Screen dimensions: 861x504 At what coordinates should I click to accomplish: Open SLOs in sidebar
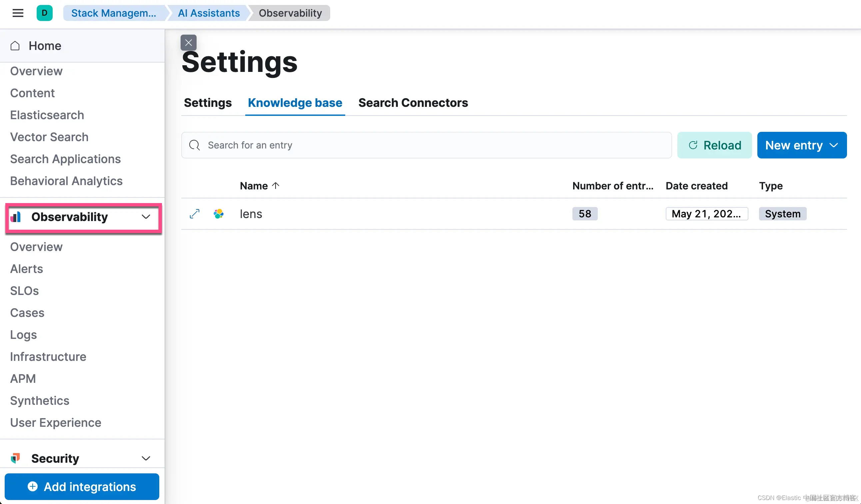(x=24, y=291)
